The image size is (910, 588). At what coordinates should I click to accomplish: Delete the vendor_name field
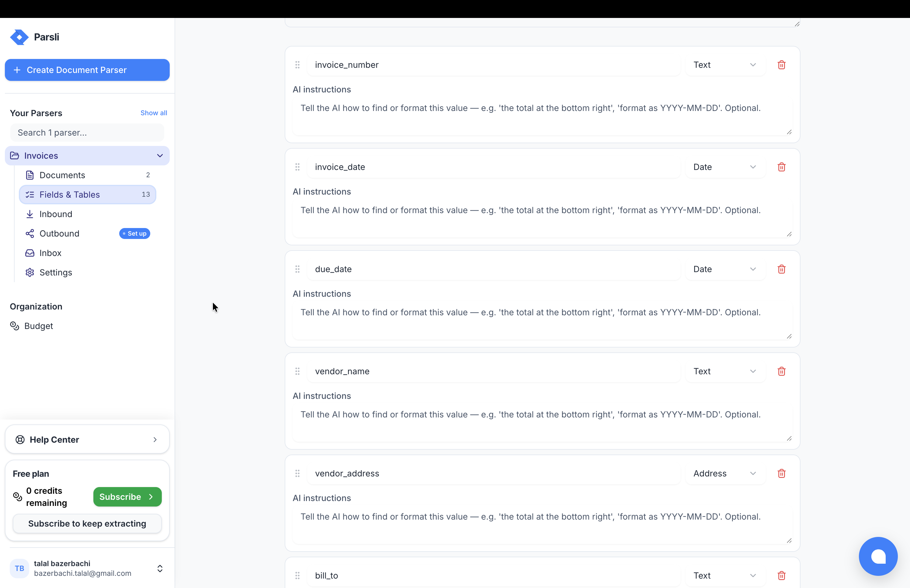781,372
